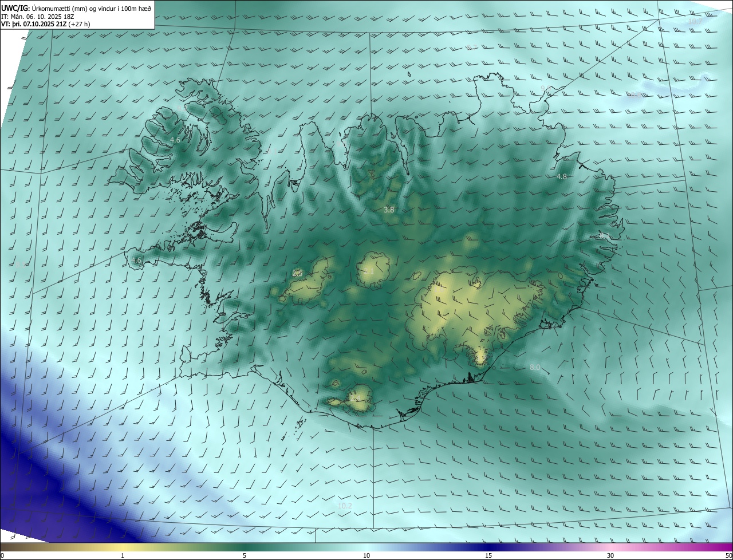This screenshot has width=733, height=560.
Task: Click the 3.8 value label in north Iceland
Action: click(x=389, y=210)
